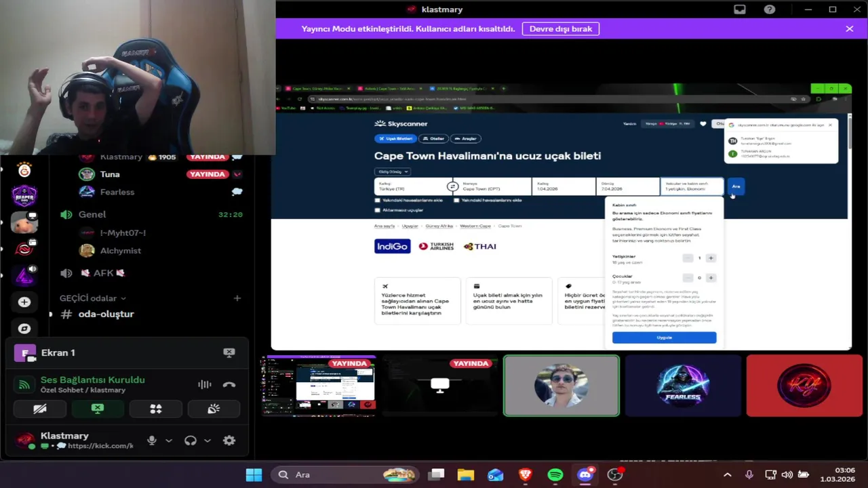
Task: Open user settings gear icon
Action: pos(229,441)
